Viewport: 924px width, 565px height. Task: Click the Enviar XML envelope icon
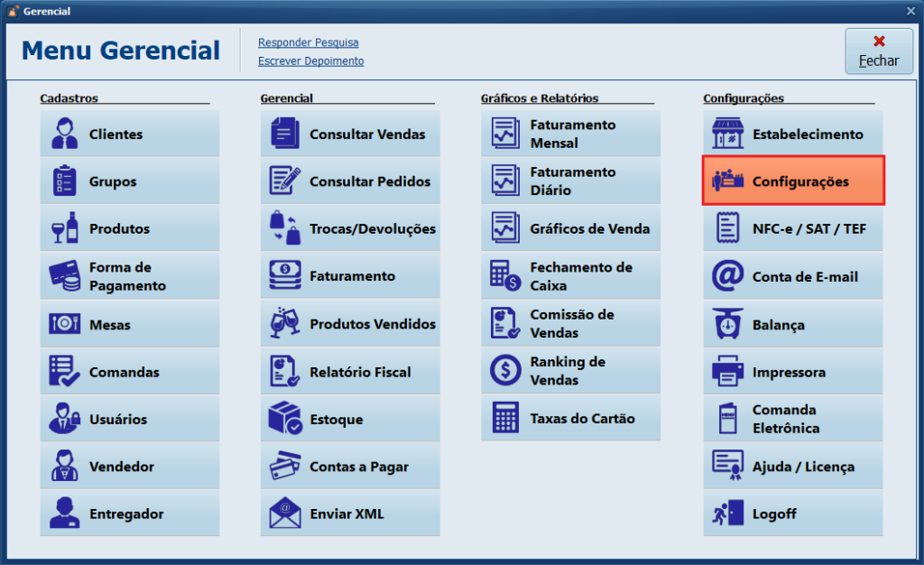point(285,513)
